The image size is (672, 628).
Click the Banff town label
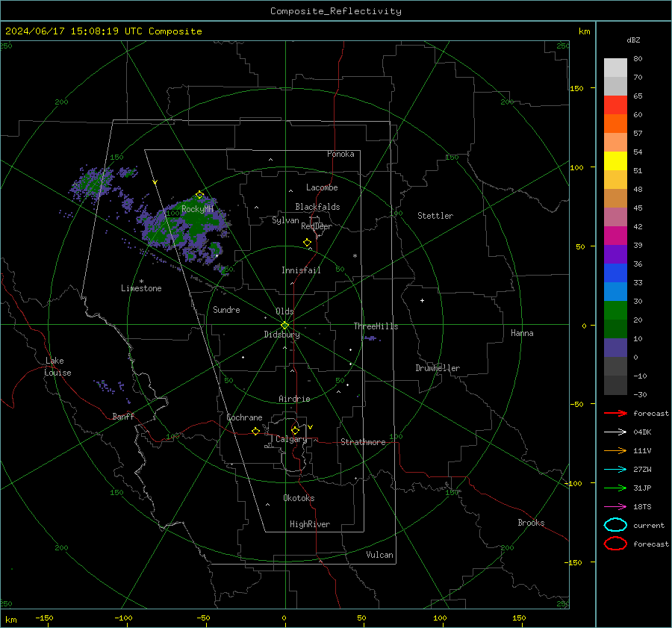pos(123,416)
